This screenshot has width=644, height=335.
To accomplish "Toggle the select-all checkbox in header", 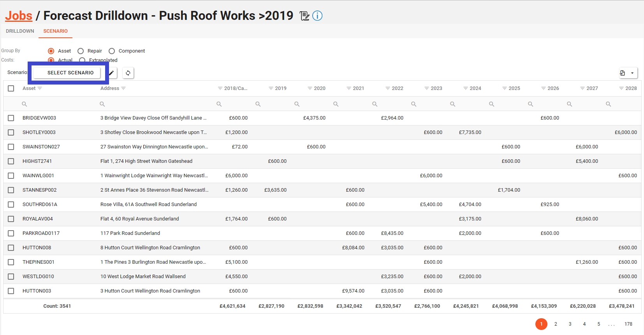I will (x=11, y=88).
